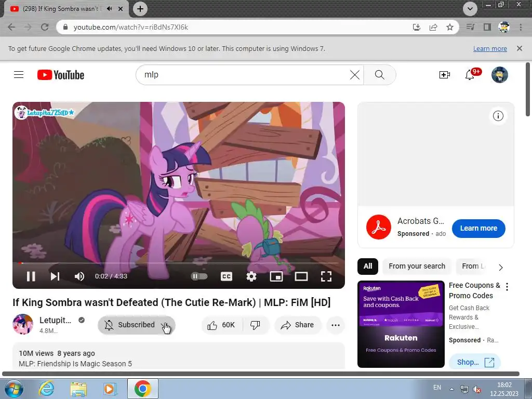532x399 pixels.
Task: Switch to miniplayer mode
Action: [276, 276]
